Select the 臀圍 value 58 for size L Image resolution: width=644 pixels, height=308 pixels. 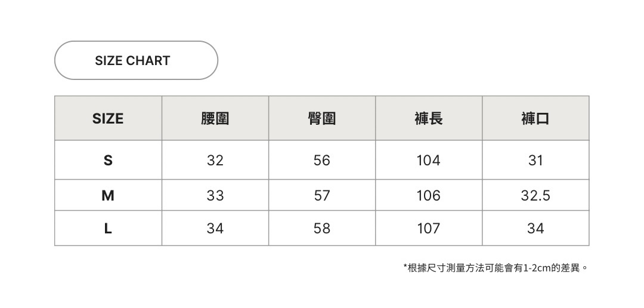coord(322,228)
